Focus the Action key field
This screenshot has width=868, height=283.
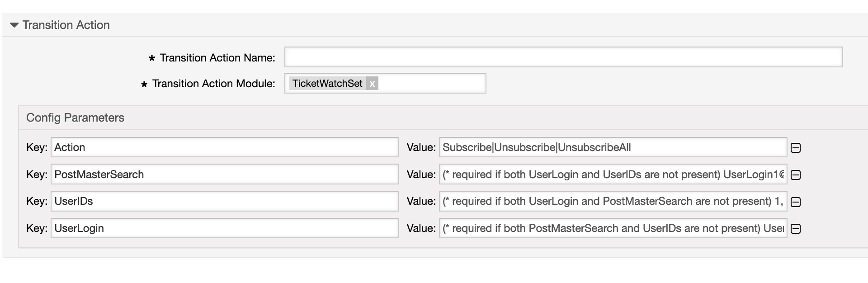225,147
